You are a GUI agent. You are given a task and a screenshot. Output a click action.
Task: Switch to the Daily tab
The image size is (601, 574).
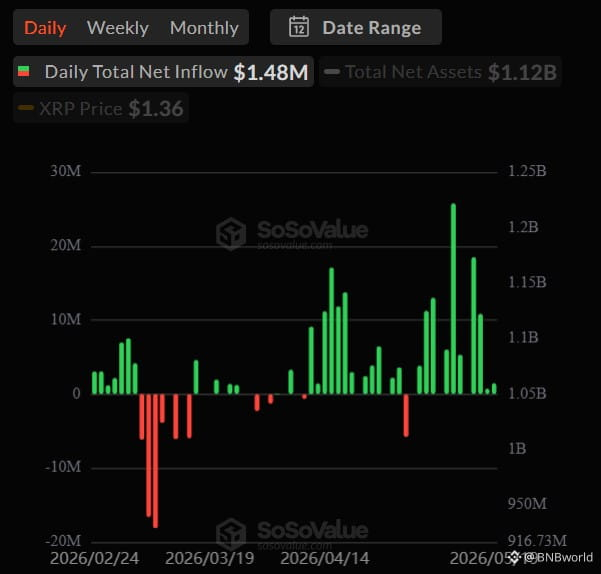coord(45,28)
